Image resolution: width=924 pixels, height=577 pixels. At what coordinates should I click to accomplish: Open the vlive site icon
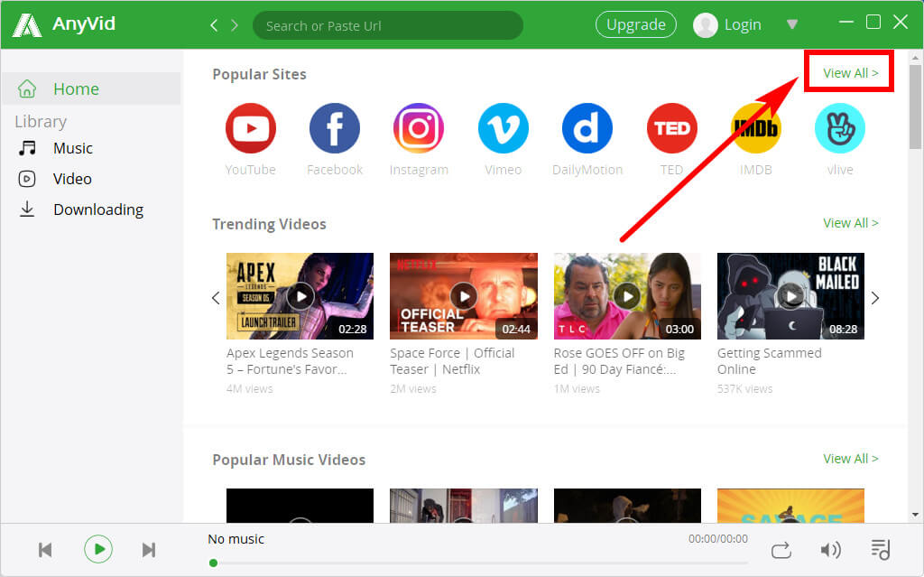click(840, 128)
